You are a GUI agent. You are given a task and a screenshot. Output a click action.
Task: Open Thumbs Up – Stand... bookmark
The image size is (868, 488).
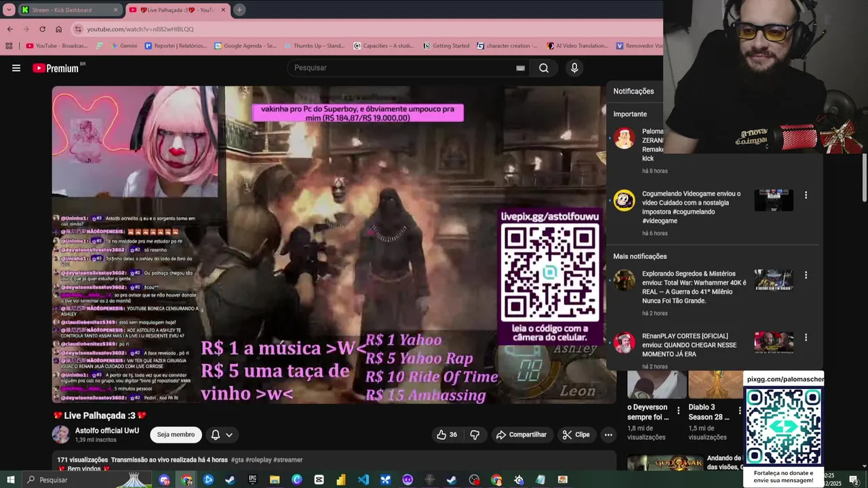[x=315, y=46]
